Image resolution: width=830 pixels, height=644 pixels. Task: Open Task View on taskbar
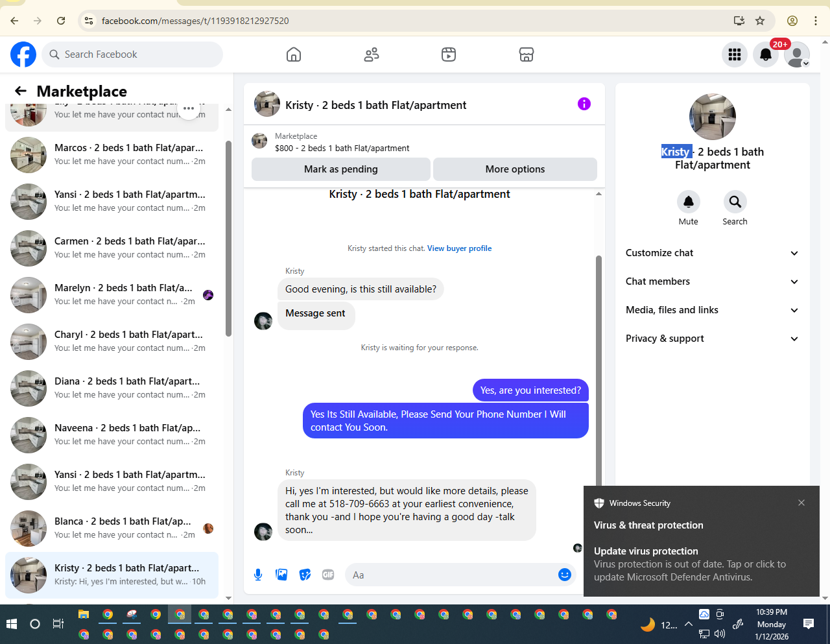click(58, 624)
